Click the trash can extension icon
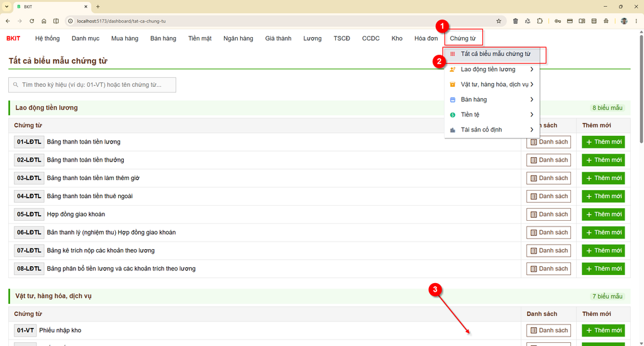The width and height of the screenshot is (644, 346). [x=516, y=21]
